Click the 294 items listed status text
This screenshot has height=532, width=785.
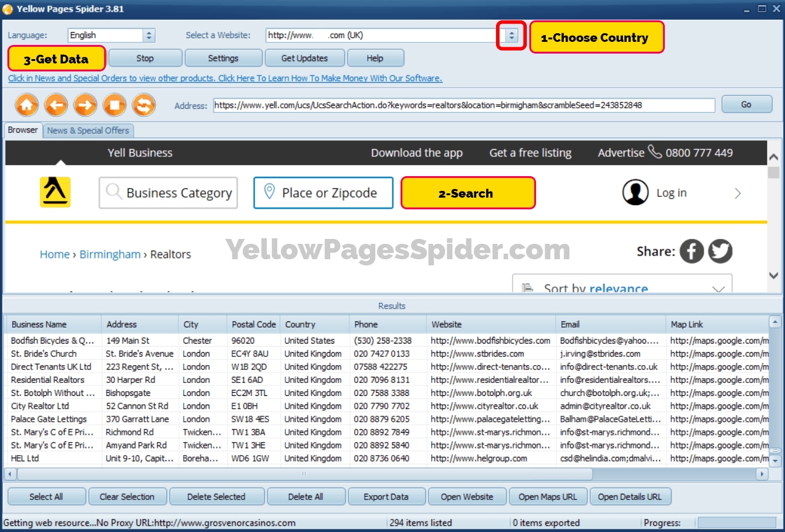(421, 523)
